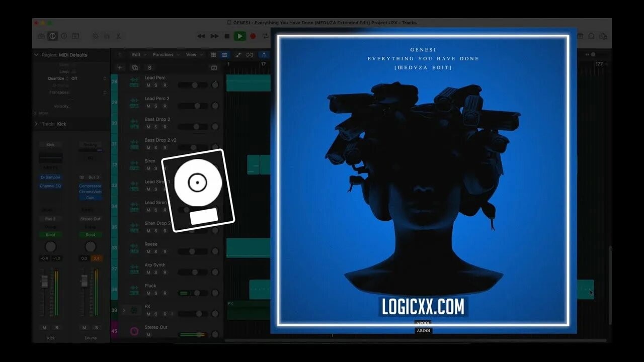The height and width of the screenshot is (362, 644).
Task: Open the View menu in tracks area
Action: [194, 55]
